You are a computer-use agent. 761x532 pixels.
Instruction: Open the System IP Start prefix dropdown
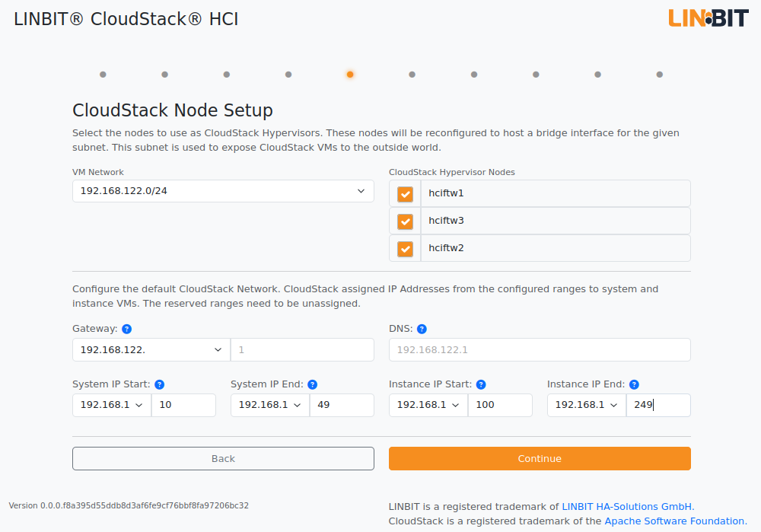coord(112,406)
